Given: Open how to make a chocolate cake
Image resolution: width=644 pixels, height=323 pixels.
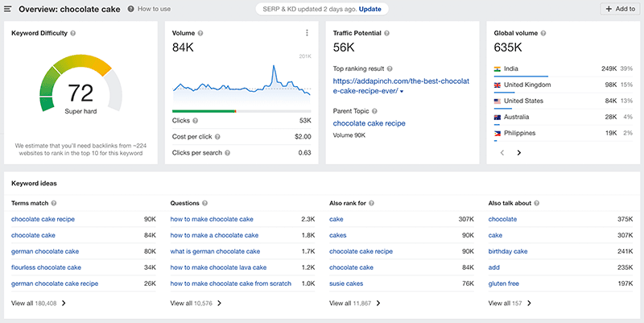Looking at the screenshot, I should click(214, 235).
